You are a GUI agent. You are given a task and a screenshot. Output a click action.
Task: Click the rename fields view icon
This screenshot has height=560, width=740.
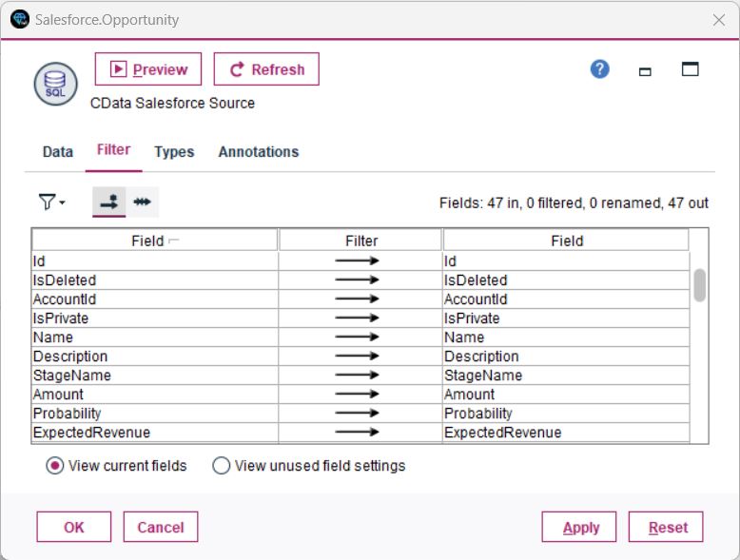tap(143, 202)
